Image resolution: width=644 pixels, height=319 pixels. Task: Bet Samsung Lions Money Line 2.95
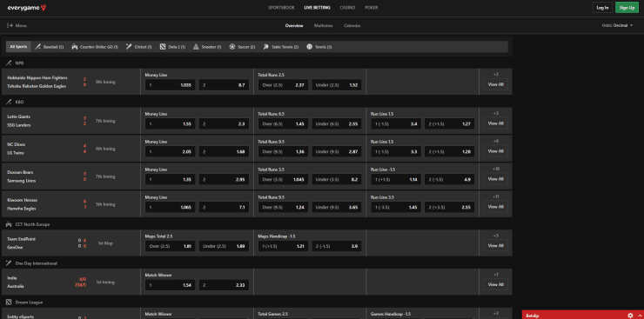click(225, 179)
